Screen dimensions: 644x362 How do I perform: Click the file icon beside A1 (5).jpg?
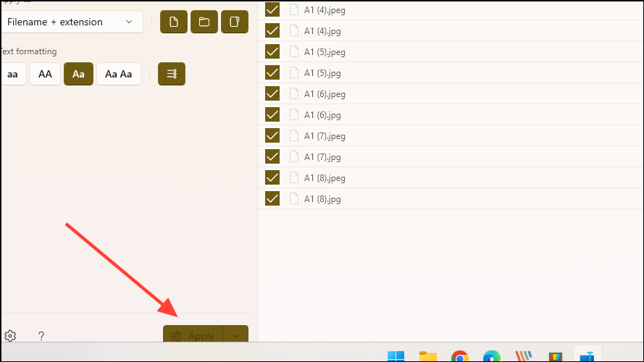pos(294,72)
